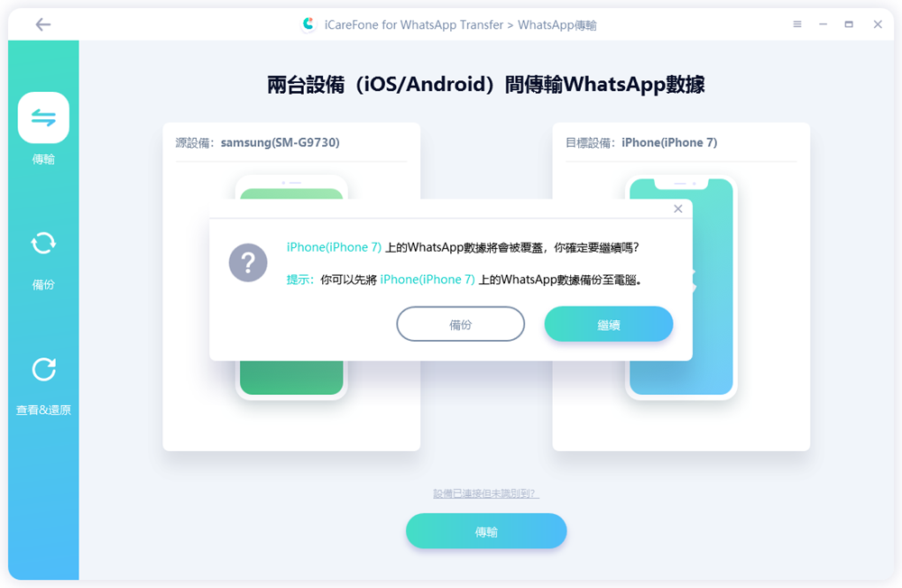Minimize the iCareFone window
Image resolution: width=902 pixels, height=588 pixels.
824,24
